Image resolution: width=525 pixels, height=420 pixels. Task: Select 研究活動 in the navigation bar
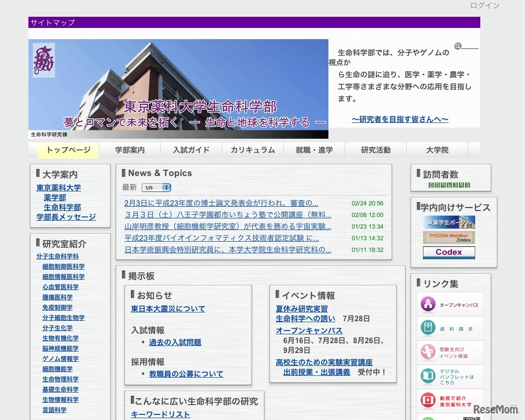coord(375,150)
